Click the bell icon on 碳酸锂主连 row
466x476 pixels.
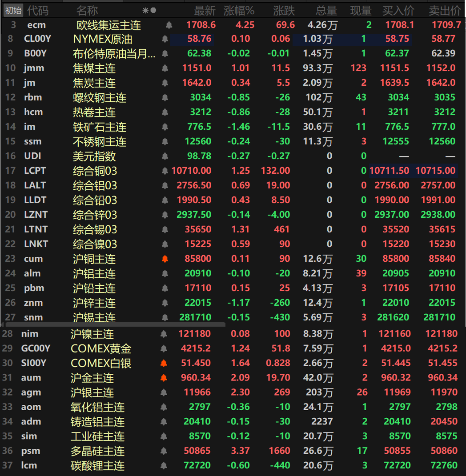pyautogui.click(x=164, y=466)
